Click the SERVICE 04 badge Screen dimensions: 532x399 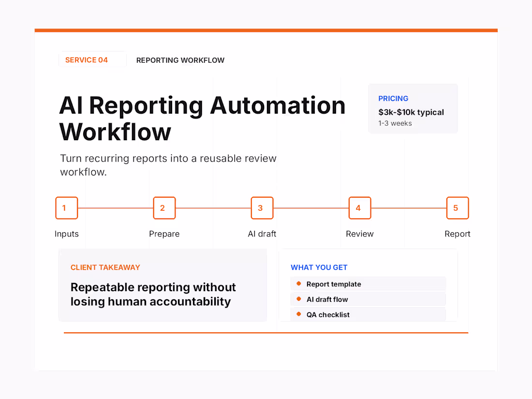click(92, 59)
